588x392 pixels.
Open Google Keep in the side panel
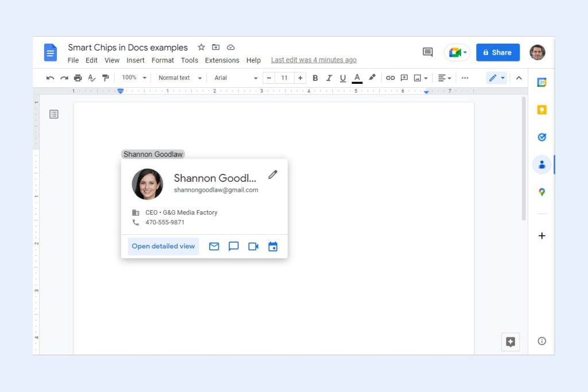(541, 110)
